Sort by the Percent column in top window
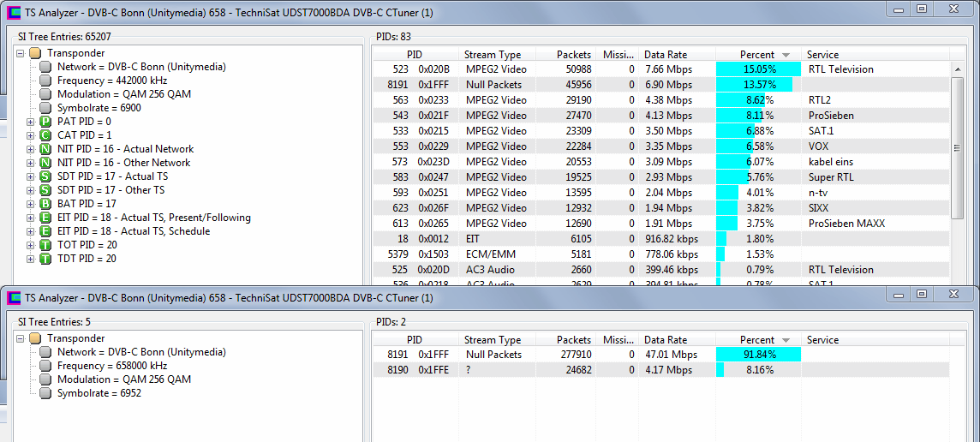980x442 pixels. pyautogui.click(x=757, y=54)
